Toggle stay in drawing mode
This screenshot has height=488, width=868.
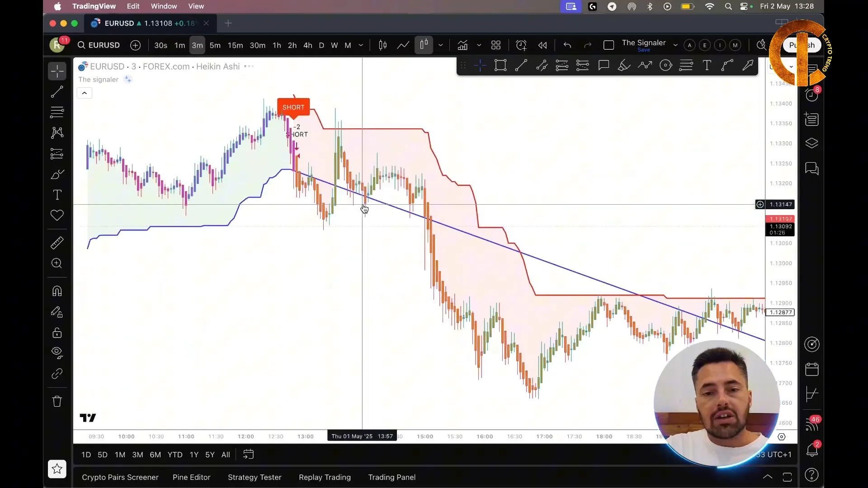point(57,312)
